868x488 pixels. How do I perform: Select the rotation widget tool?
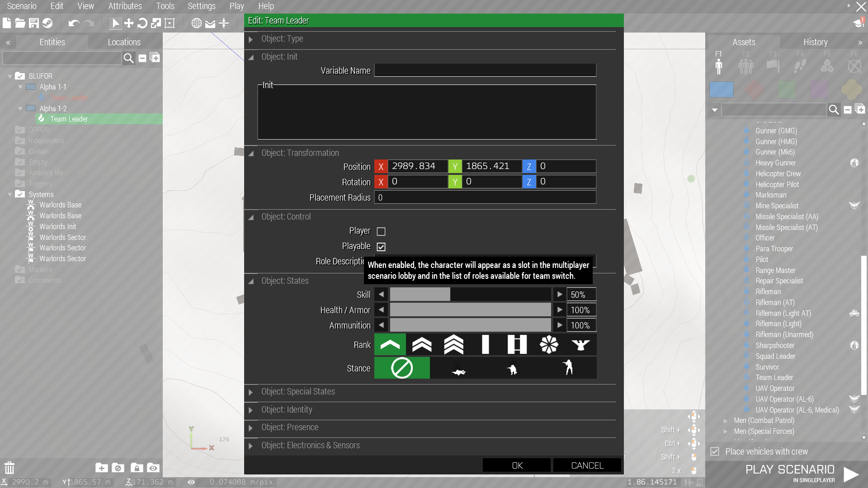coord(142,23)
